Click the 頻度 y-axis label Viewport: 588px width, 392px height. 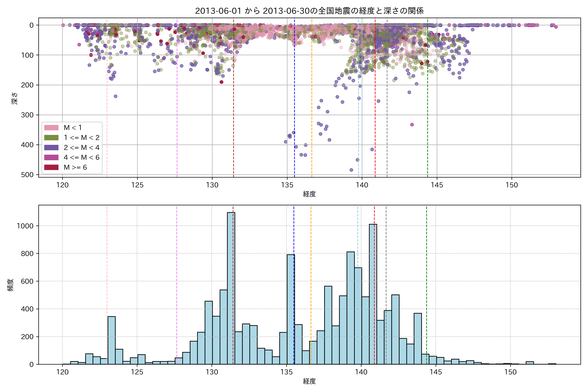click(10, 285)
